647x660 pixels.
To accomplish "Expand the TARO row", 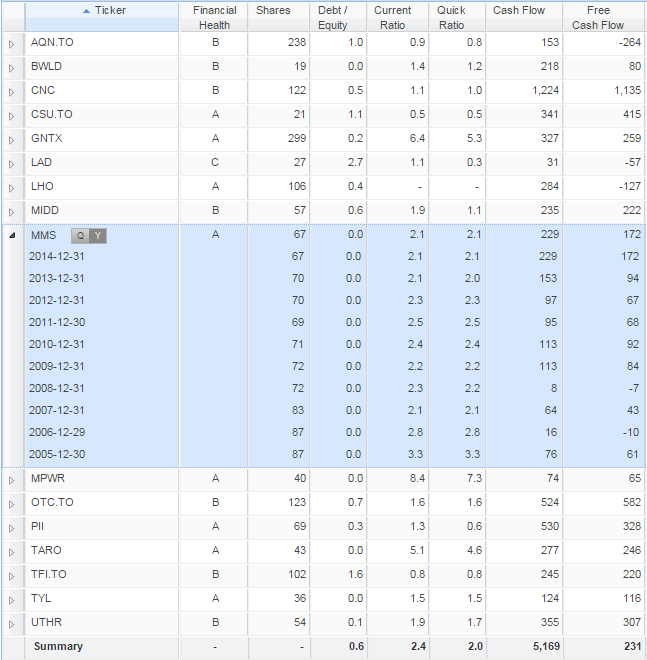I will [x=12, y=552].
